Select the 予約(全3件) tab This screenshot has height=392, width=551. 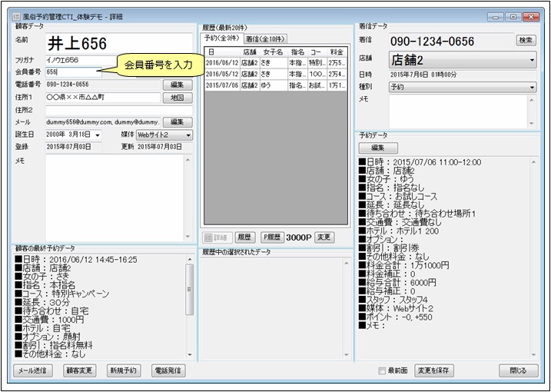(x=222, y=38)
